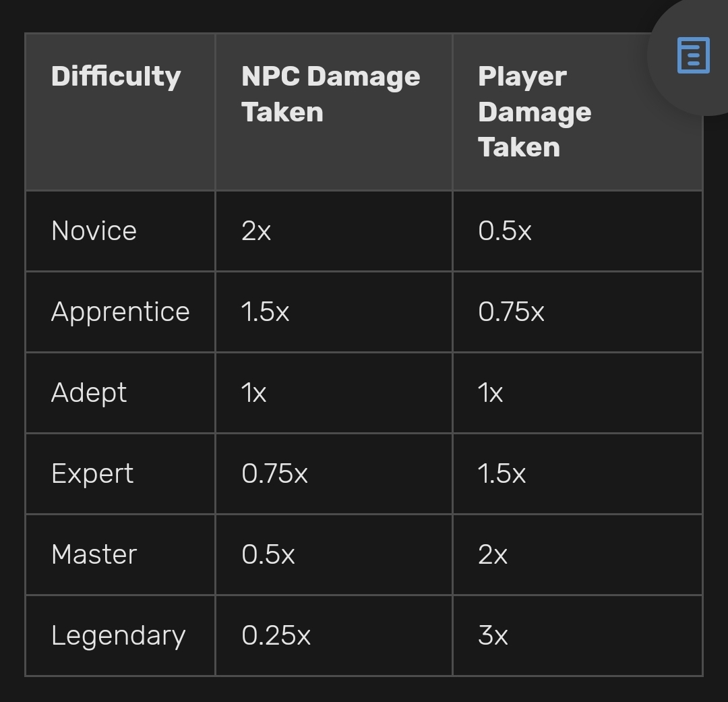Click the Legendary difficulty cell
Viewport: 728px width, 702px height.
click(120, 635)
